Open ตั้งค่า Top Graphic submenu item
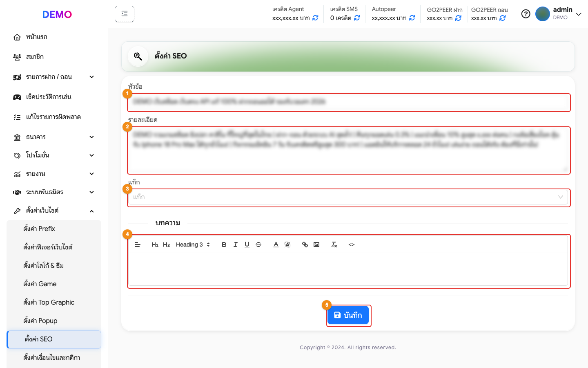 tap(54, 303)
